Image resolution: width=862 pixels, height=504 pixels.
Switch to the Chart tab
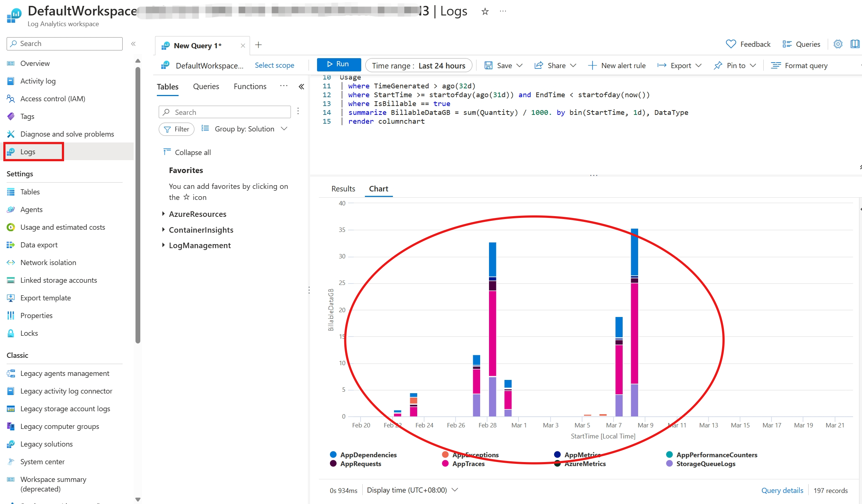pyautogui.click(x=379, y=188)
